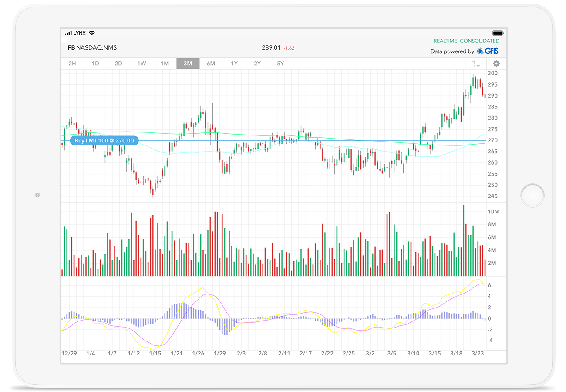Switch chart to 2H timeframe
This screenshot has height=392, width=566.
[x=72, y=64]
